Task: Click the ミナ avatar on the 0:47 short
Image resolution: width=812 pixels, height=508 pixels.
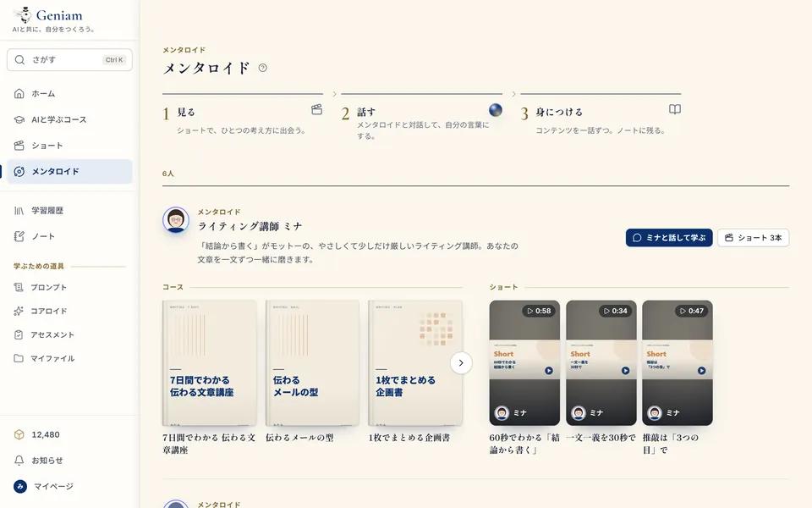Action: (x=655, y=412)
